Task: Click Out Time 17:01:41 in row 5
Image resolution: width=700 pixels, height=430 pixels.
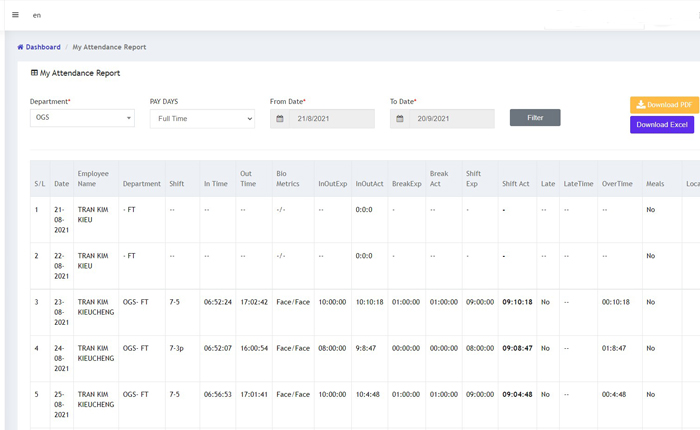Action: tap(254, 394)
